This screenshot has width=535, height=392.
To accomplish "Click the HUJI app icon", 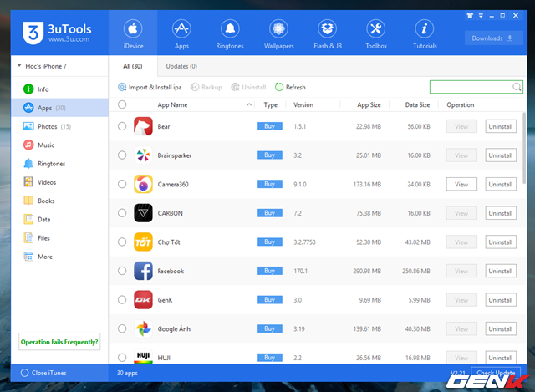I will pos(143,357).
